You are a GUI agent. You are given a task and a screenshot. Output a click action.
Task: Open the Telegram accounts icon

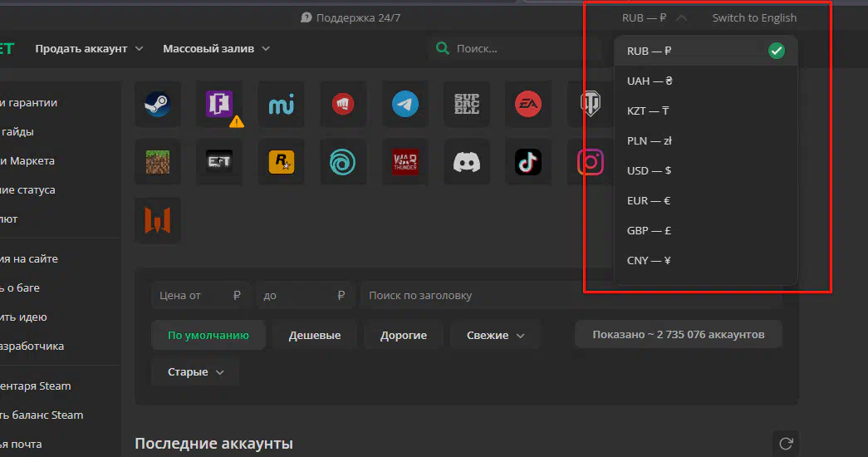[x=405, y=104]
